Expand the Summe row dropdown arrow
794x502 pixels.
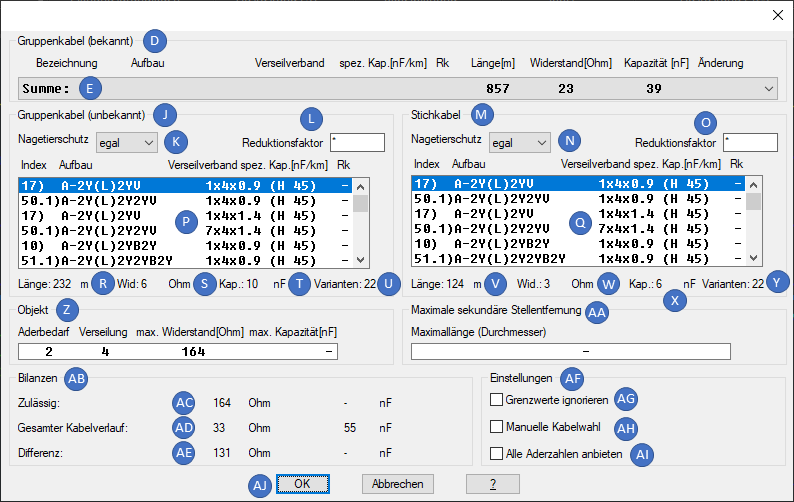pyautogui.click(x=769, y=89)
